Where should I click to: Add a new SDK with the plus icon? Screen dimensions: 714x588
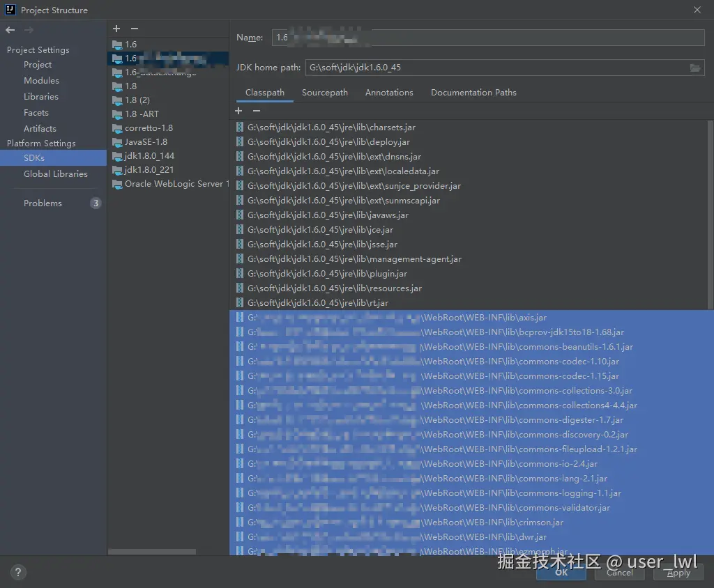[116, 29]
